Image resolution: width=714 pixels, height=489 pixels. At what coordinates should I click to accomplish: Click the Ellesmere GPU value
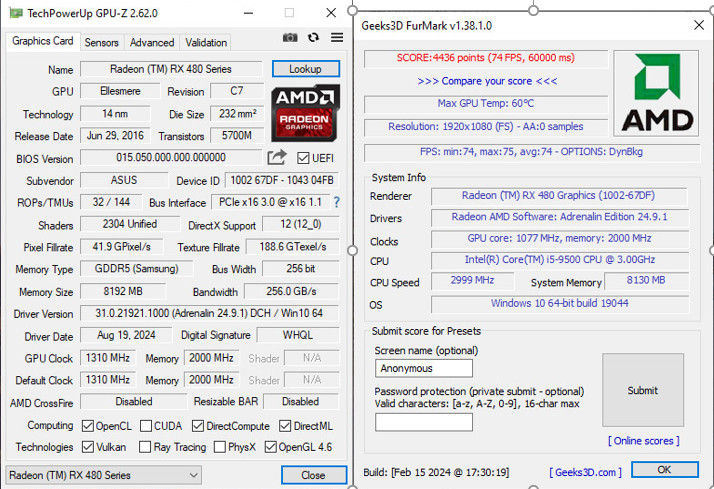coord(120,91)
